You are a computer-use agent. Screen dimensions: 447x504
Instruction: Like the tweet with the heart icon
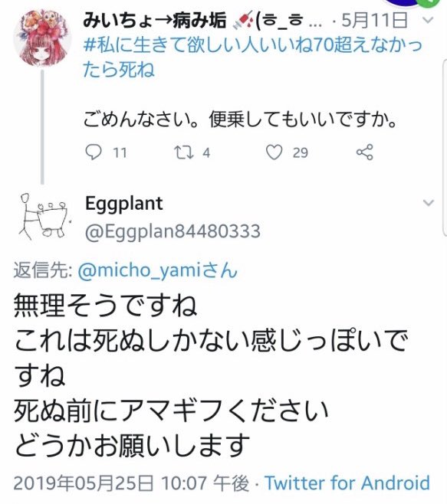coord(274,152)
